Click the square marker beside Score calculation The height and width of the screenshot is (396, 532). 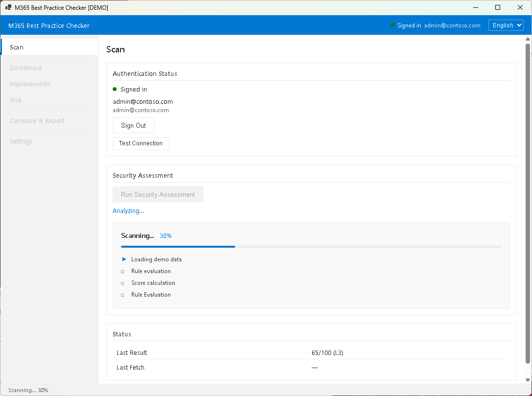[123, 283]
